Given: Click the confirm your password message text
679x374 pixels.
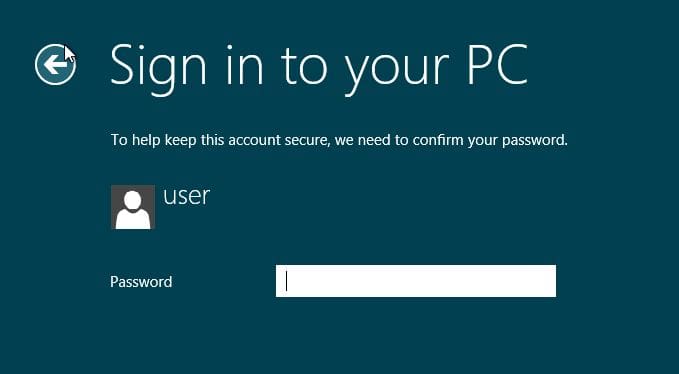Looking at the screenshot, I should coord(339,140).
